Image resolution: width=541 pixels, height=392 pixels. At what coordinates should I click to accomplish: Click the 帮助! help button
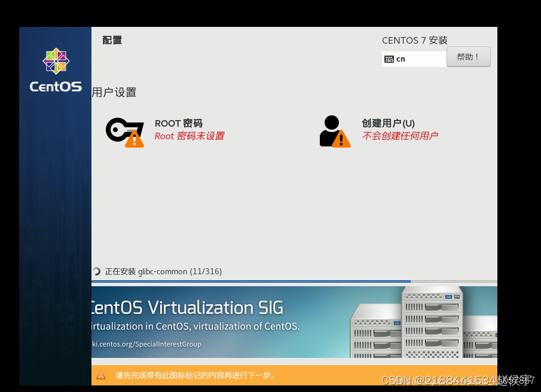click(x=468, y=57)
